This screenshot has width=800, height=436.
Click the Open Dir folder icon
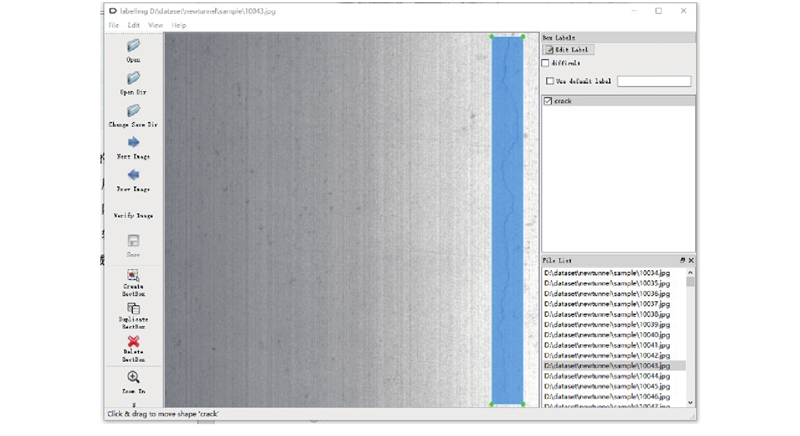(133, 78)
